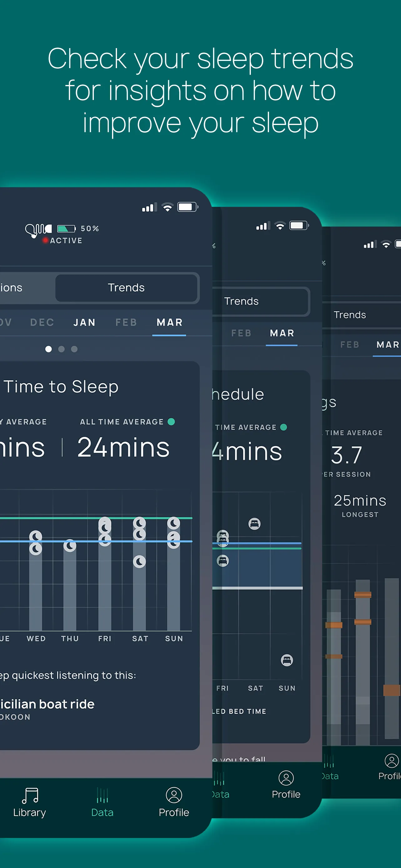Tap the 25mins longest value
The height and width of the screenshot is (868, 401).
[x=360, y=501]
